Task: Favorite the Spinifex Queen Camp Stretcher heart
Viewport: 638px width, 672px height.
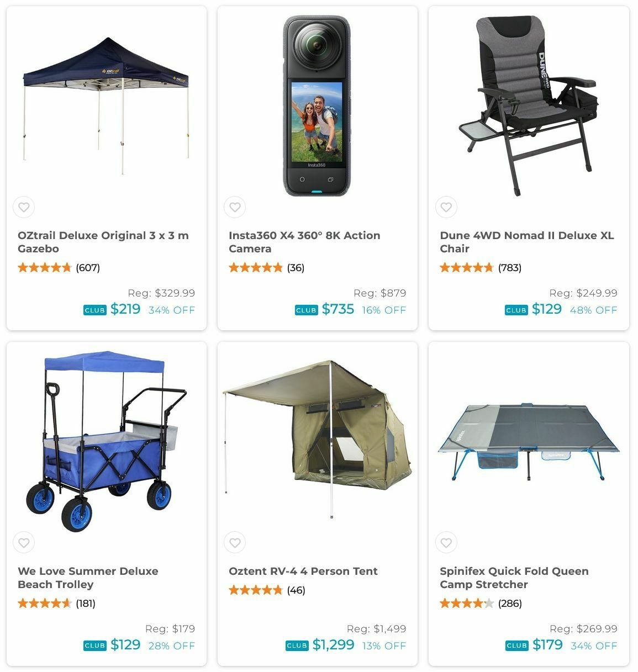Action: click(446, 543)
